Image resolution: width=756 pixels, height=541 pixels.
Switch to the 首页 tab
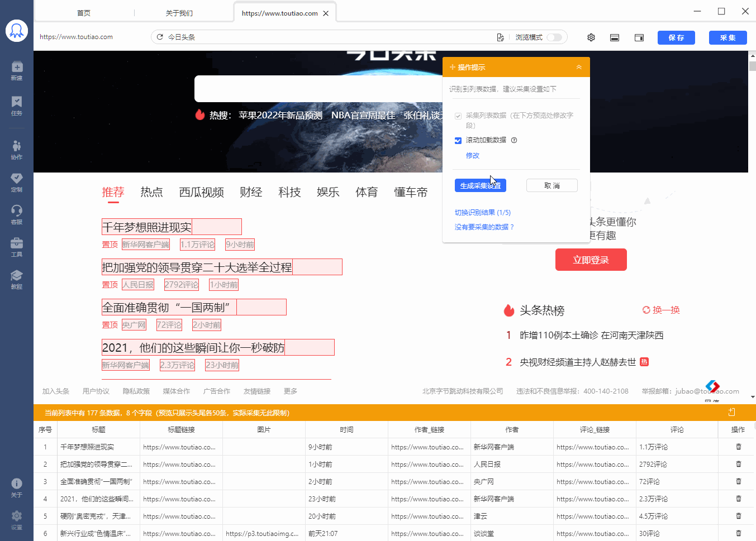pos(84,13)
